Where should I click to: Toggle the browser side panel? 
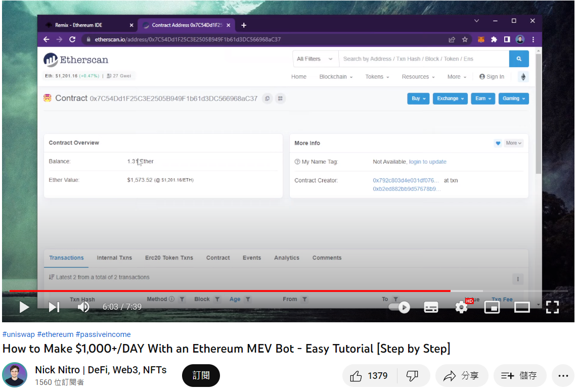(x=507, y=39)
